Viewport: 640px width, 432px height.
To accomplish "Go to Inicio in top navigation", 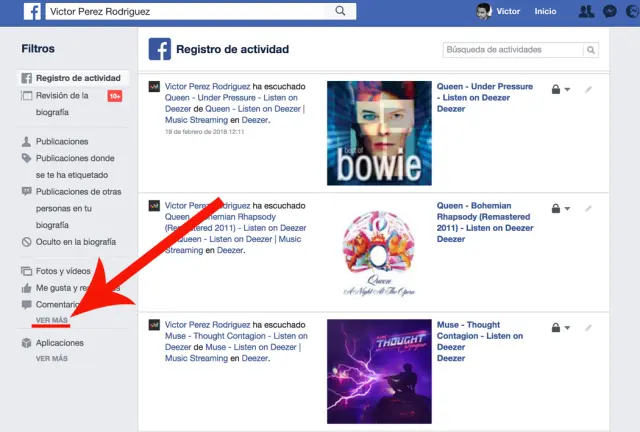I will pos(545,12).
